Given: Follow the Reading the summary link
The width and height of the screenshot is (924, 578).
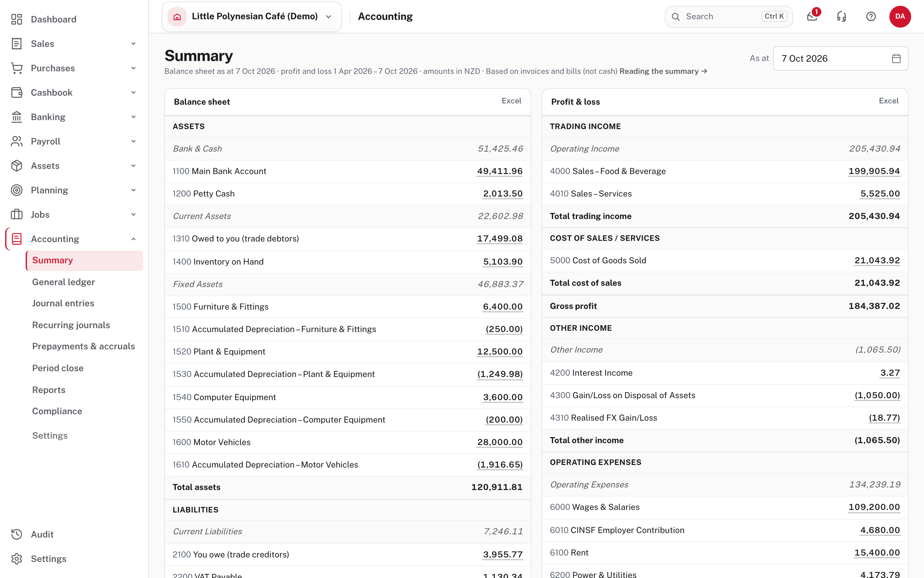Looking at the screenshot, I should (663, 71).
